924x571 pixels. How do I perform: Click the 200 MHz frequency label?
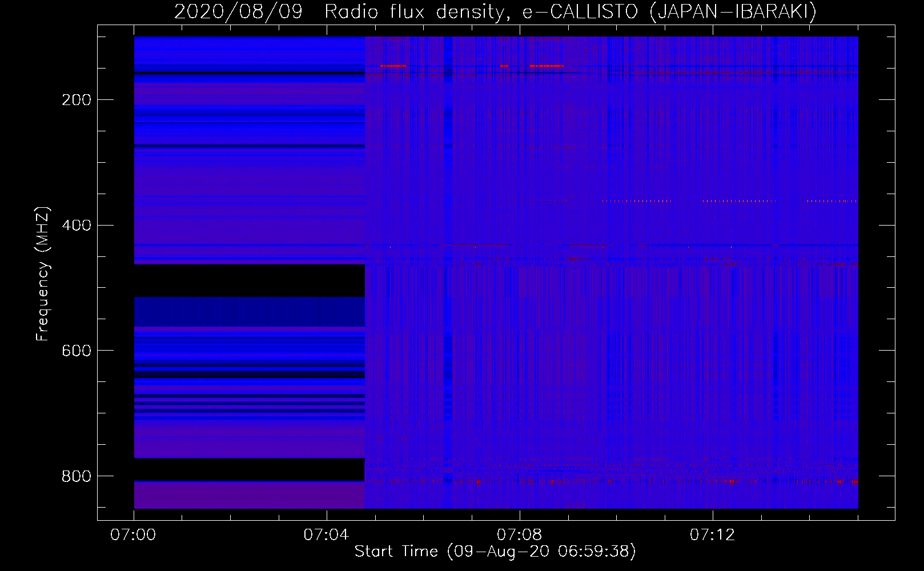(77, 100)
